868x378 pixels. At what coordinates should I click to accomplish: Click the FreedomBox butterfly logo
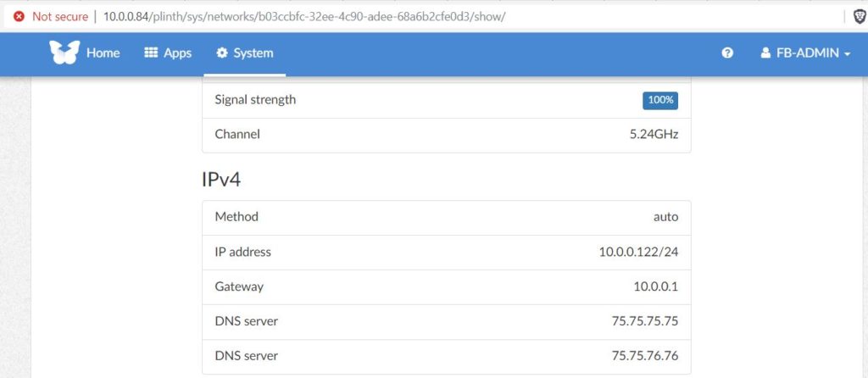click(x=64, y=53)
